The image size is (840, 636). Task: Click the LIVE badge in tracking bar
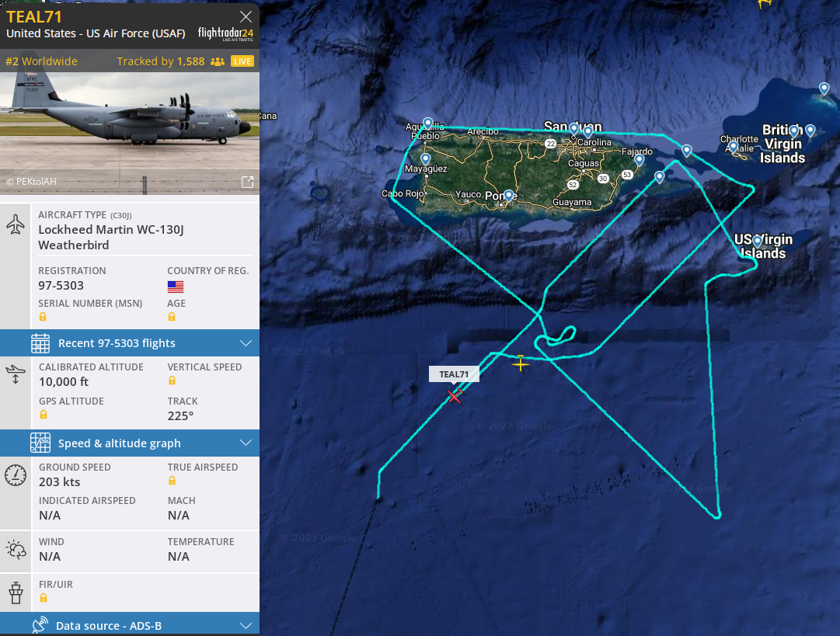pos(242,61)
